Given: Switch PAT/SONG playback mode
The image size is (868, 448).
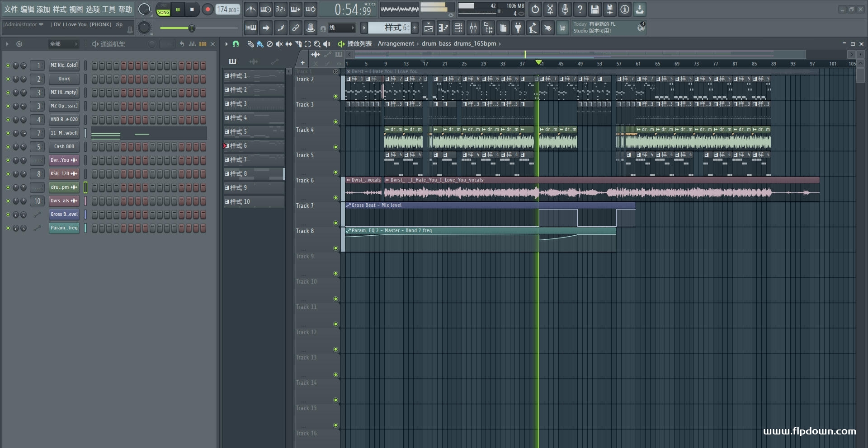Looking at the screenshot, I should [x=163, y=9].
